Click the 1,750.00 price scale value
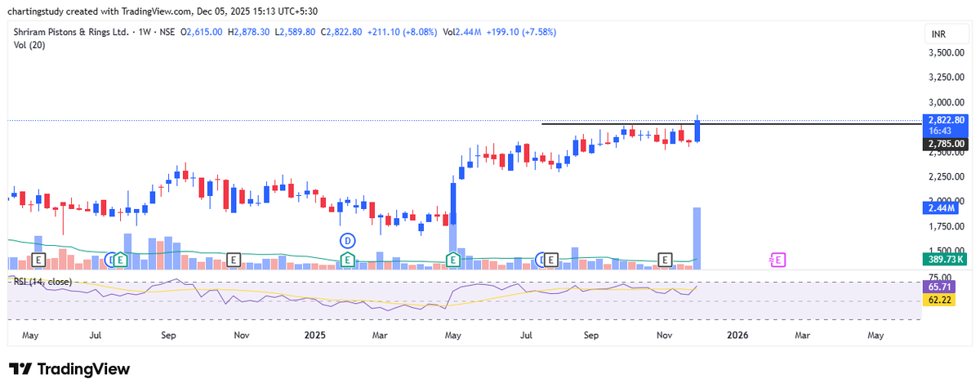This screenshot has width=980, height=392. [947, 226]
